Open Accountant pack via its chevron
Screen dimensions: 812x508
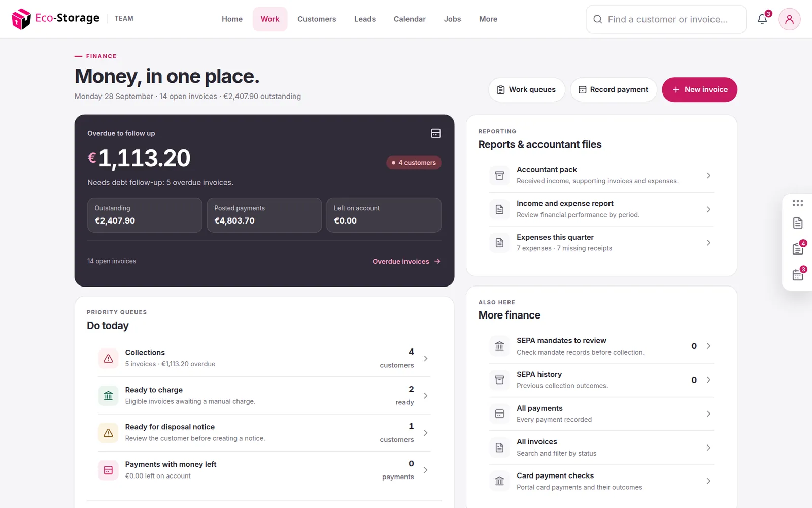[708, 175]
